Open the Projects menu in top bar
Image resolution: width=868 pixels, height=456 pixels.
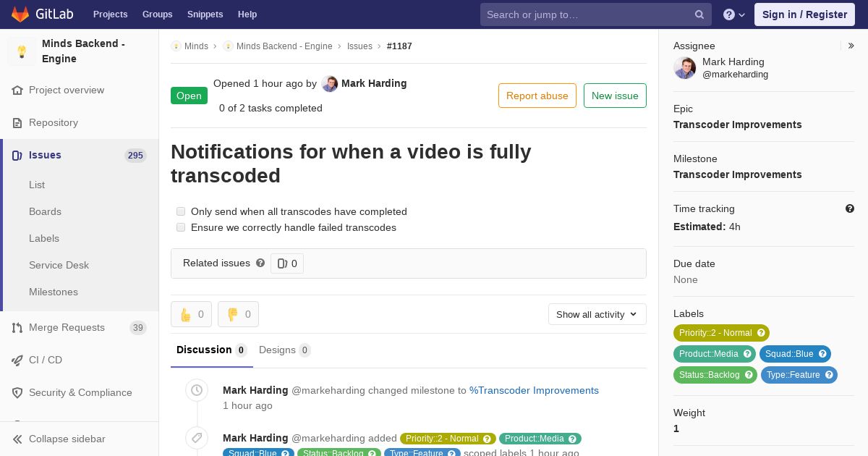(x=111, y=14)
